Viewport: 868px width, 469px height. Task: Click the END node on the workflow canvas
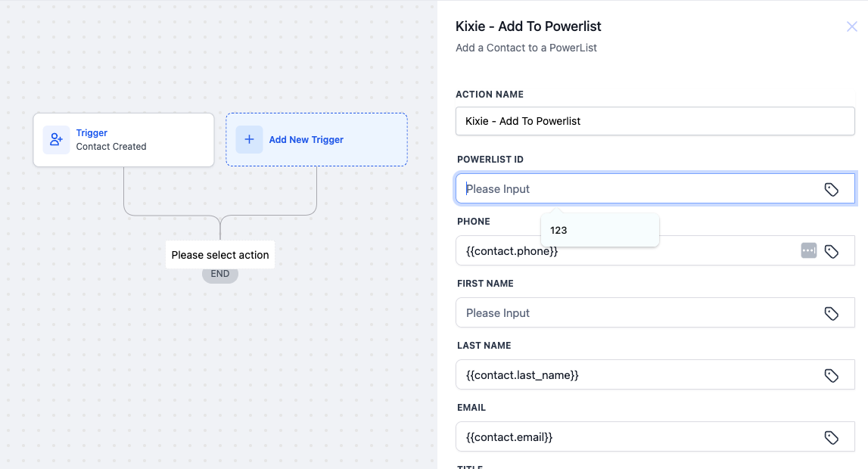[x=219, y=275]
